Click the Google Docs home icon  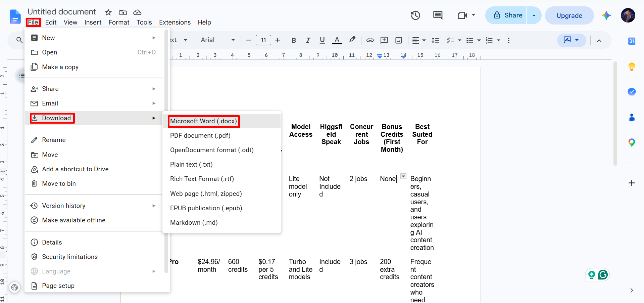pyautogui.click(x=15, y=16)
